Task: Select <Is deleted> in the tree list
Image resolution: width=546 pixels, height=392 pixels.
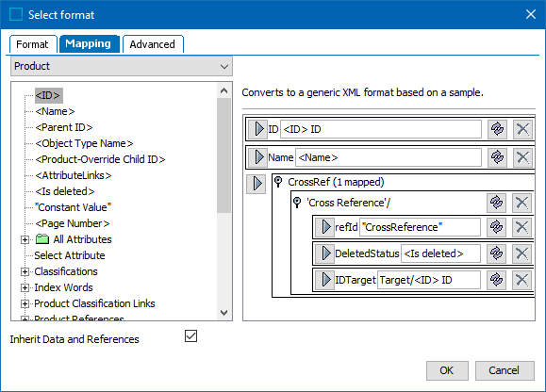Action: pos(65,191)
